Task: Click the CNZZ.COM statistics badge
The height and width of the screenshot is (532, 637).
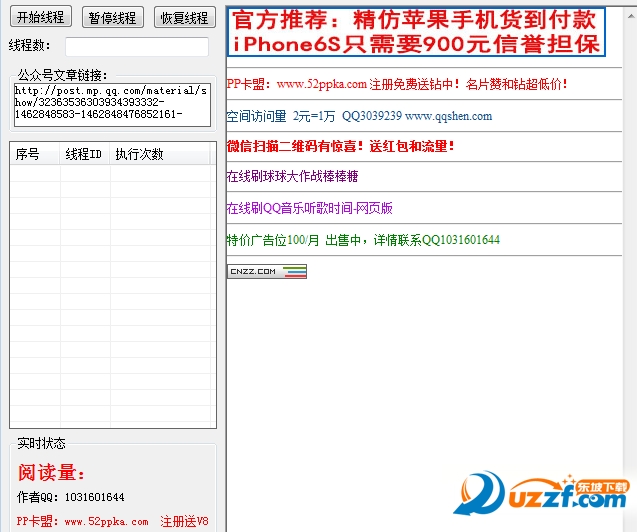Action: pyautogui.click(x=267, y=271)
